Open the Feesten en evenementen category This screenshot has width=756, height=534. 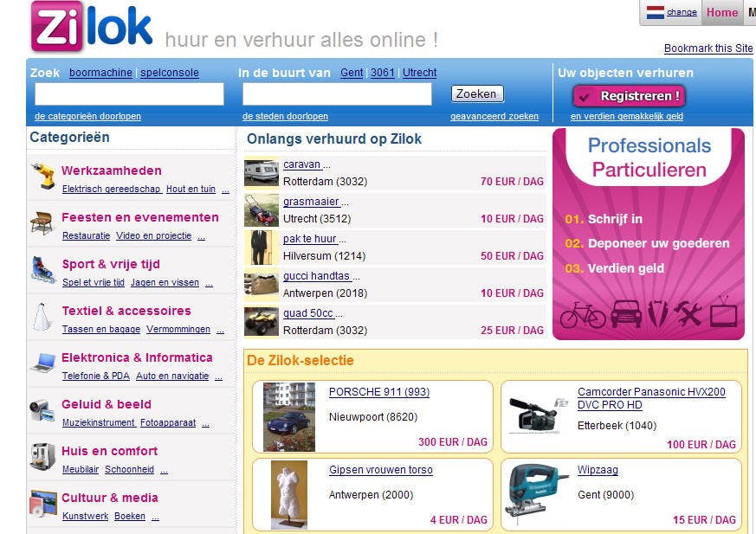[x=140, y=217]
